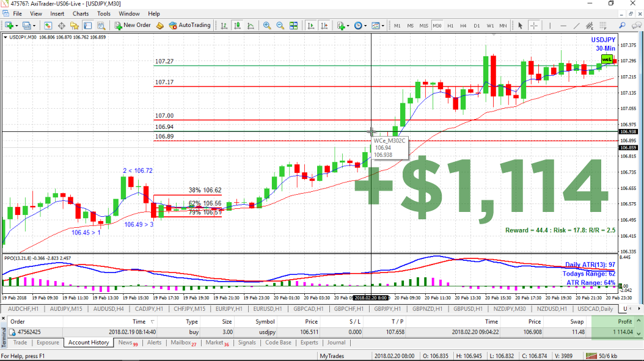Select the W1 timeframe button
The height and width of the screenshot is (361, 644).
490,26
